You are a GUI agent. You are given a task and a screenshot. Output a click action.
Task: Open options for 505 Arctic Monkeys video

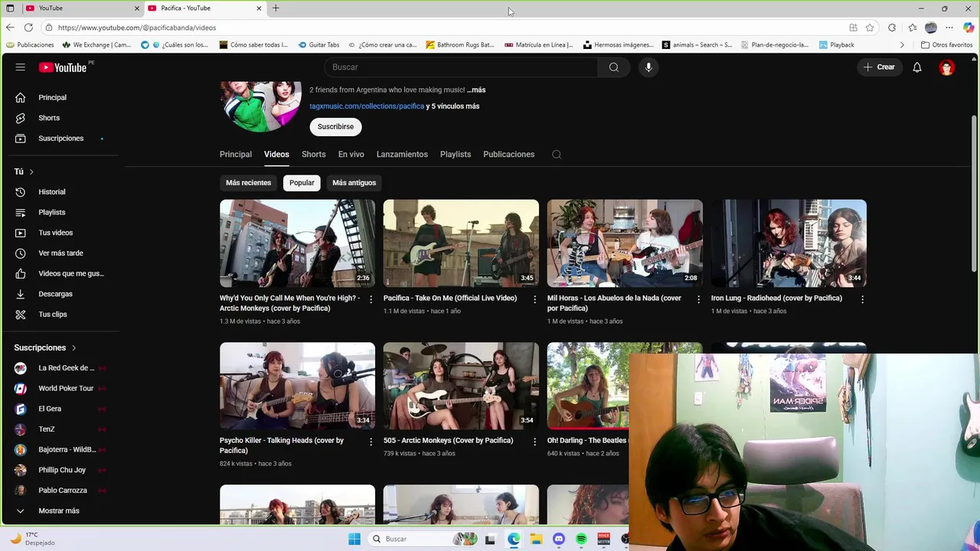pyautogui.click(x=535, y=442)
